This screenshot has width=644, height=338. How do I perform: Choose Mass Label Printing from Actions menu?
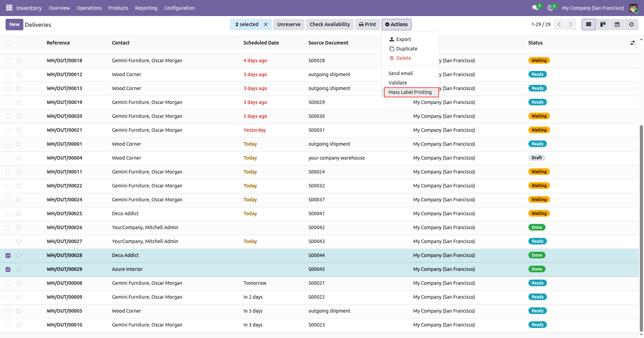[x=410, y=92]
